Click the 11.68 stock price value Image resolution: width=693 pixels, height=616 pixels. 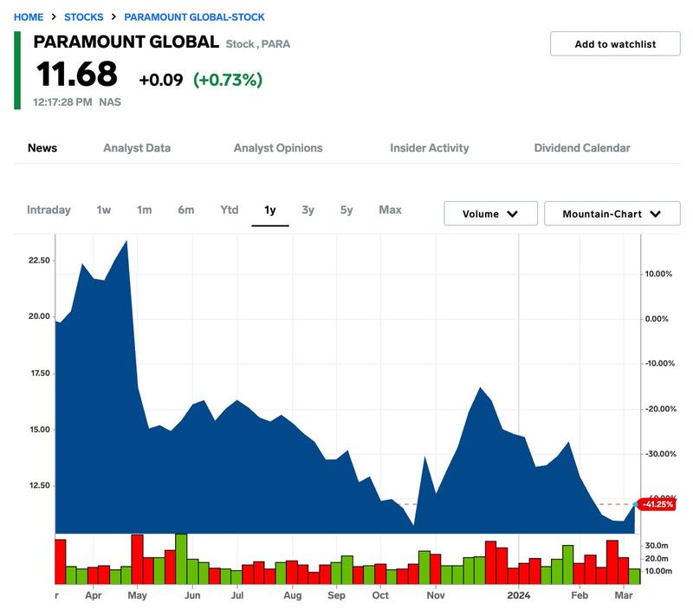(77, 74)
